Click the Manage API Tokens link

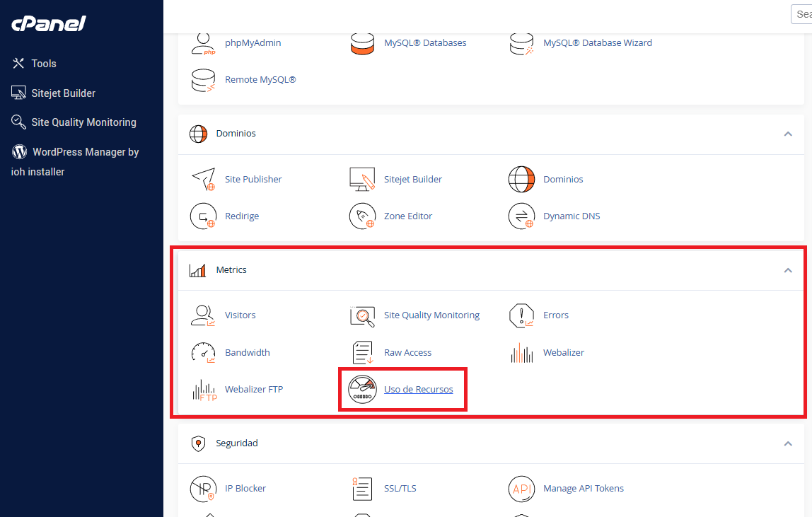pos(583,488)
